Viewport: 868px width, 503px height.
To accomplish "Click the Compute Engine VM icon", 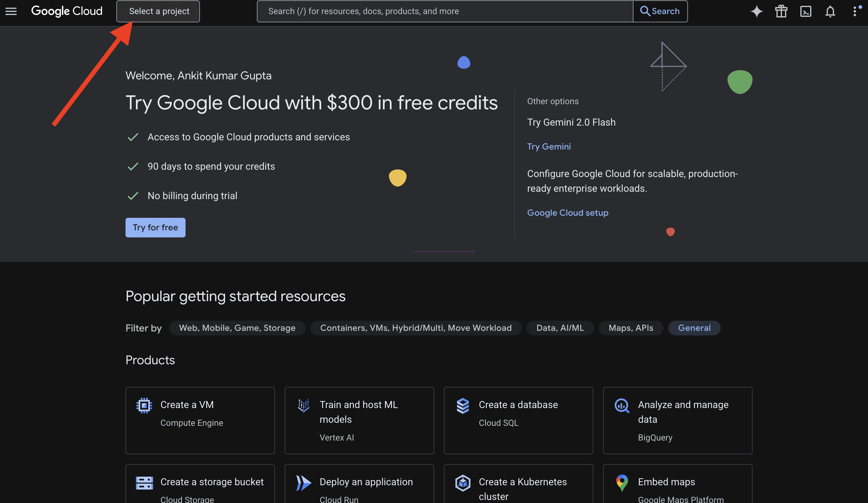I will point(144,406).
